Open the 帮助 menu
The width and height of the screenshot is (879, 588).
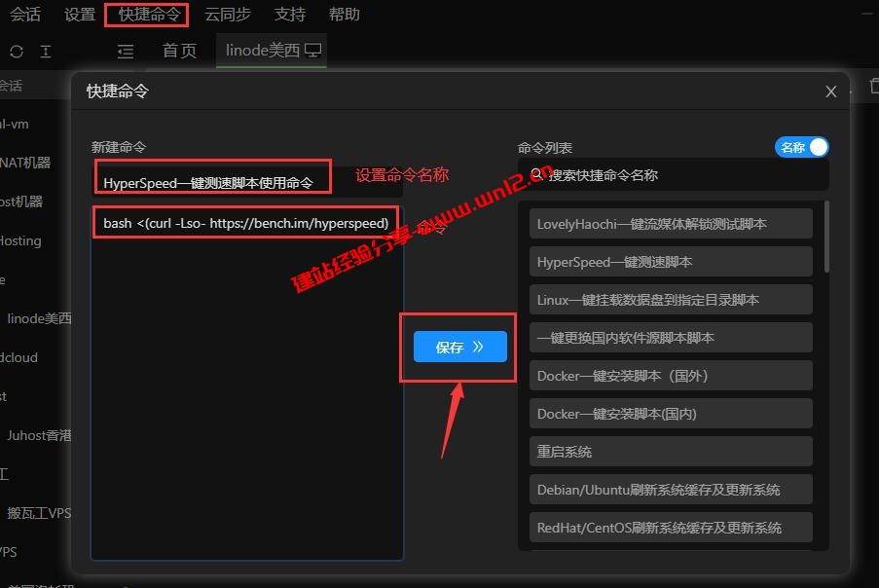point(345,15)
